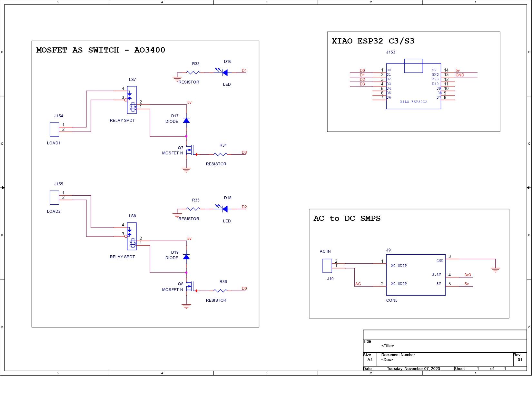
Task: Click the sheet size value 'A4'
Action: tap(370, 360)
